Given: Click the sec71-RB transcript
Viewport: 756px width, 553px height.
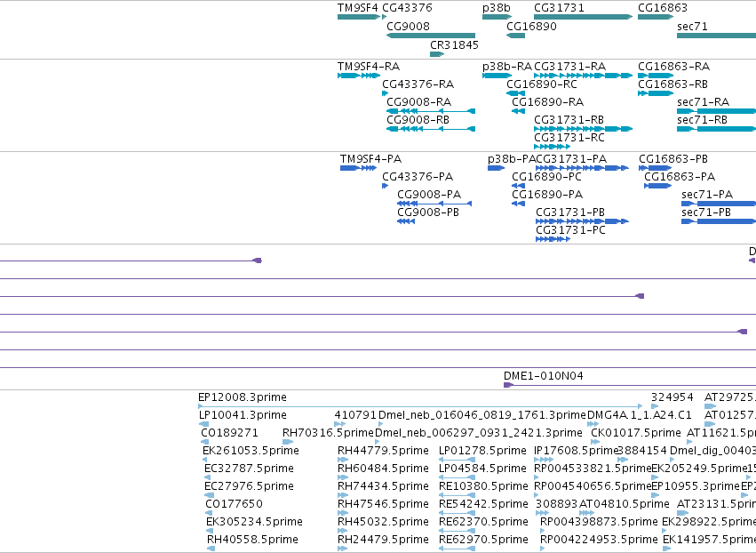Looking at the screenshot, I should [716, 129].
